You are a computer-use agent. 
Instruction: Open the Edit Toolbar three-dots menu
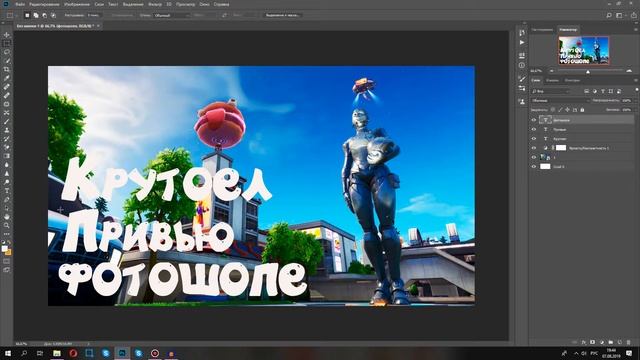(7, 234)
